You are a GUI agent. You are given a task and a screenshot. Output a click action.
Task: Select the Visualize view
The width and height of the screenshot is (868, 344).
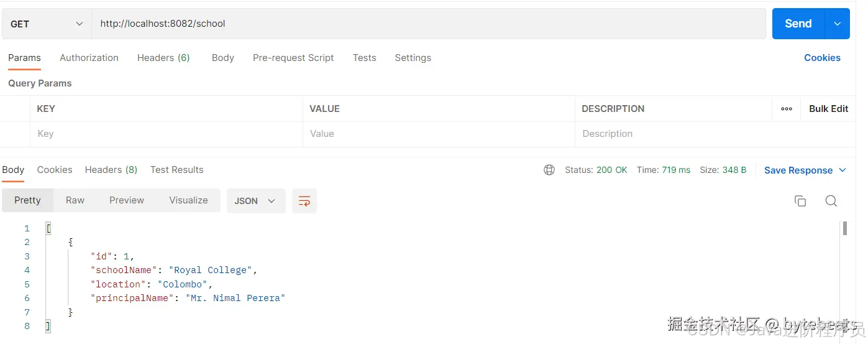click(188, 200)
